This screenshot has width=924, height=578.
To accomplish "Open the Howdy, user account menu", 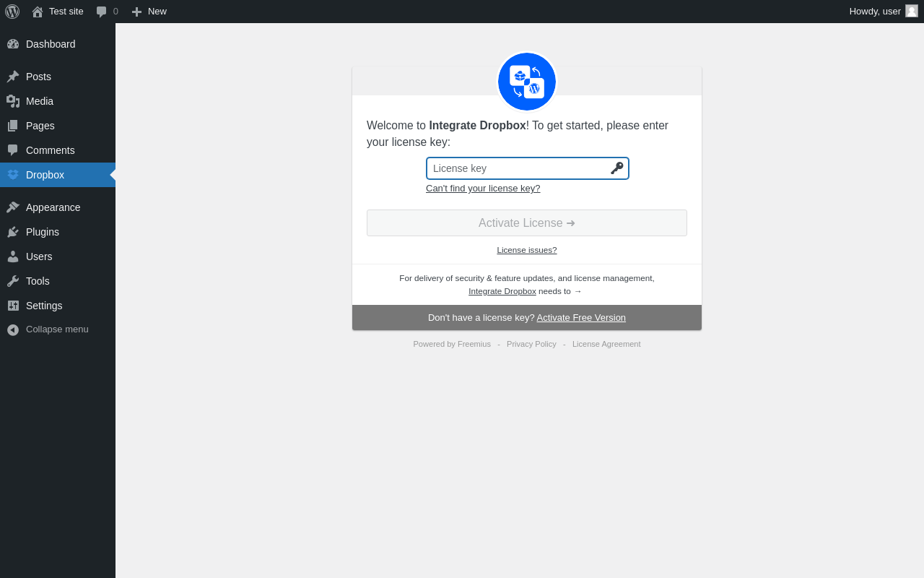I will (884, 12).
